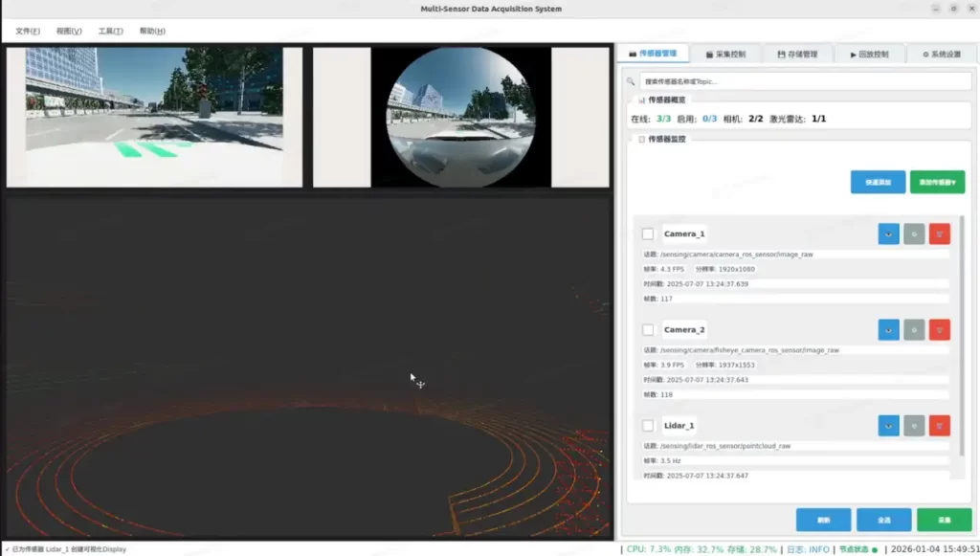The image size is (980, 556).
Task: Click the 全选 button at the bottom
Action: click(x=883, y=520)
